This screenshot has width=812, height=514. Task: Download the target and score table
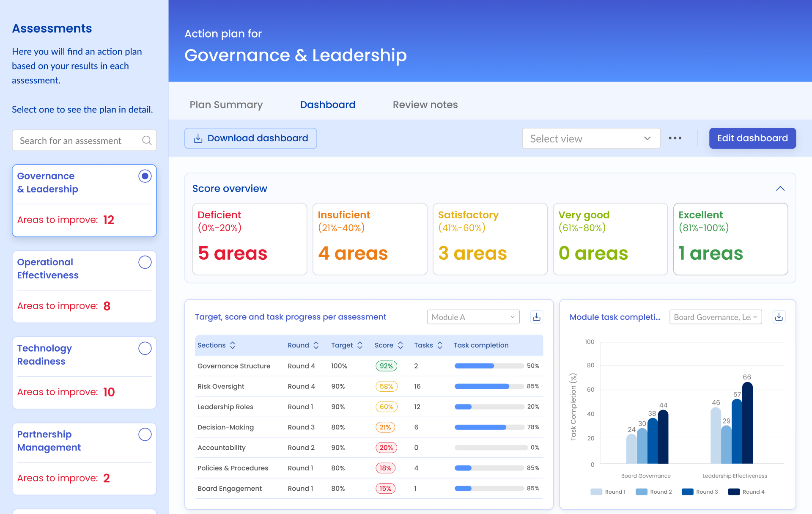click(x=537, y=317)
